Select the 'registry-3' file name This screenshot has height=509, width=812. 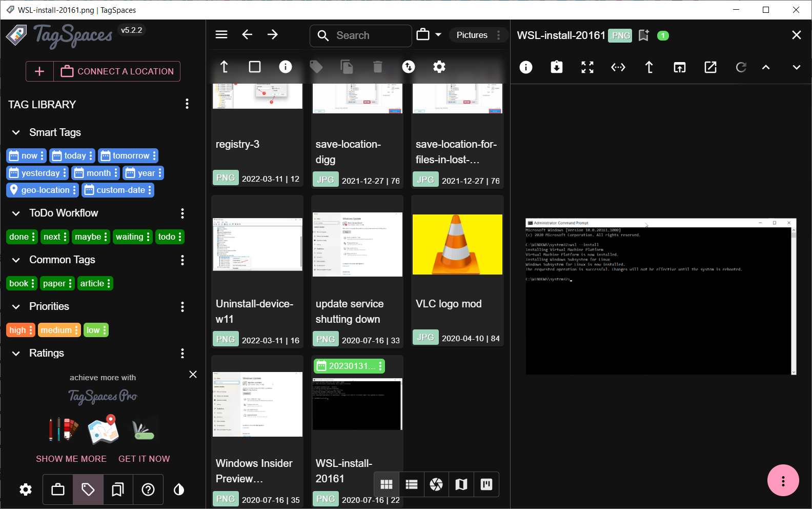(x=237, y=144)
